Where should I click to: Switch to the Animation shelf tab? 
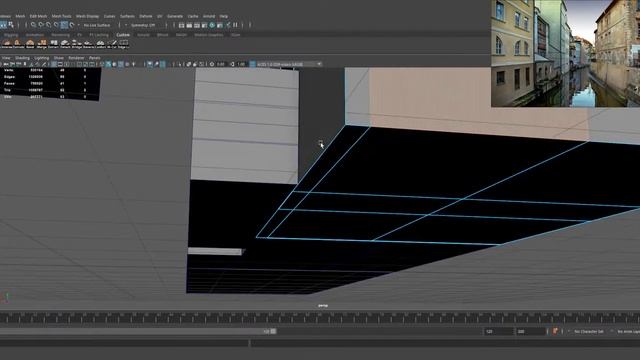[x=35, y=35]
